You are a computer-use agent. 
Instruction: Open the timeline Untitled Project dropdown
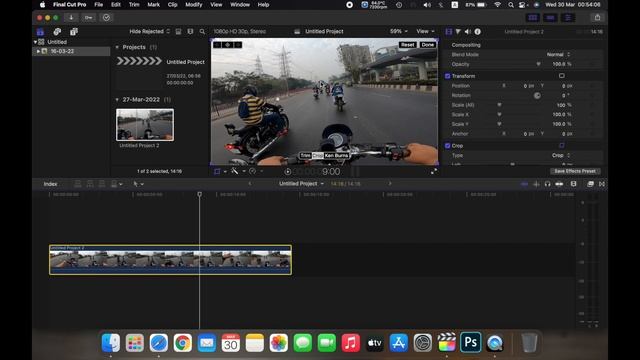(301, 184)
